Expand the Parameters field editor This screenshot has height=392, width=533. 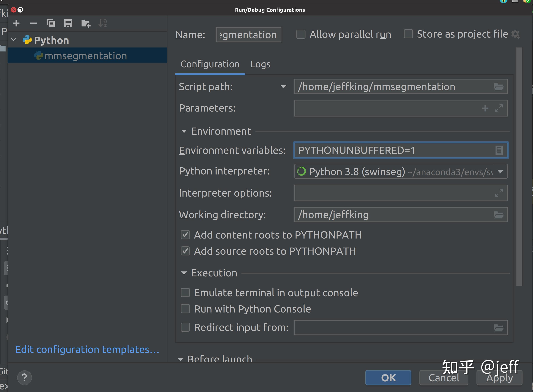499,108
